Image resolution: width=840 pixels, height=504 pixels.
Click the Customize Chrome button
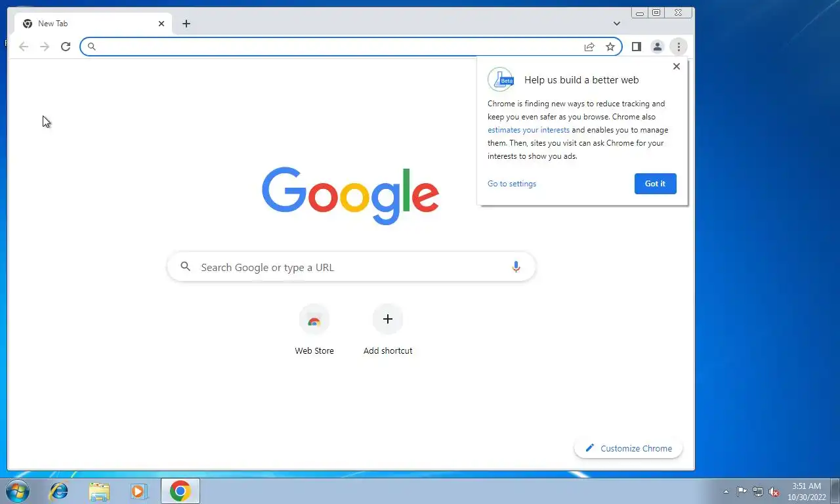click(629, 448)
